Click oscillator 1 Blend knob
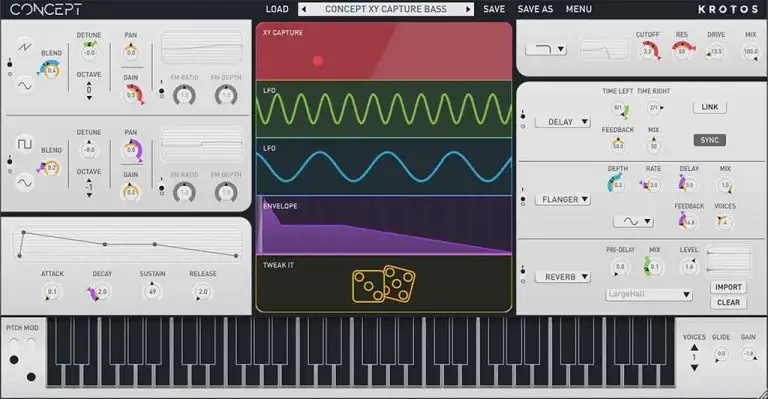Screen dimensions: 768x399 coord(51,70)
